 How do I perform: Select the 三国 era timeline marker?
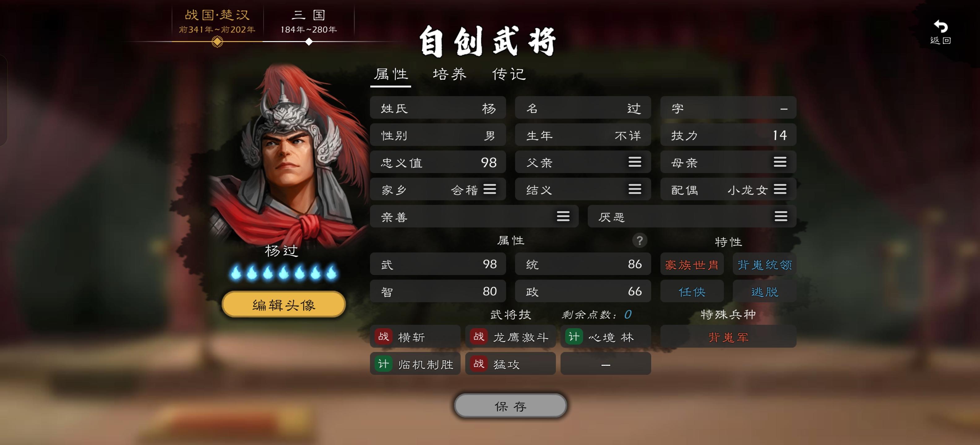[309, 42]
